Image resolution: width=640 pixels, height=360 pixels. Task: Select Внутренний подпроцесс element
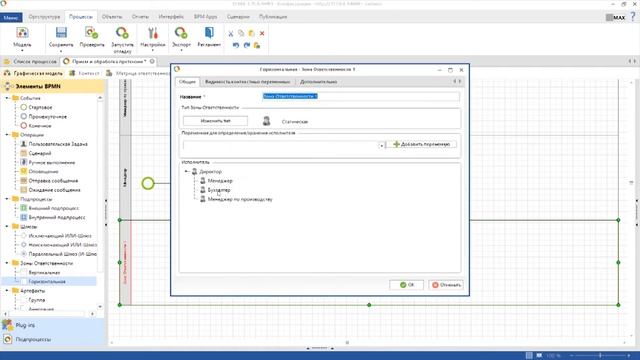[57, 218]
